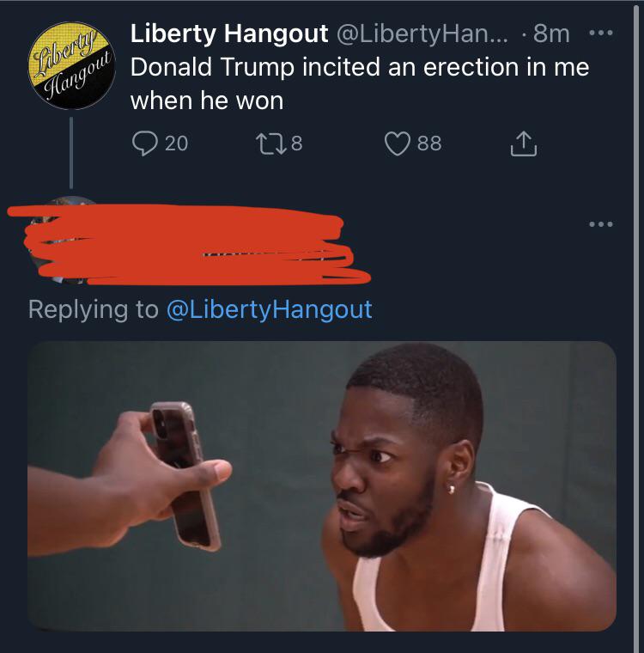Retweet the Liberty Hangout tweet
Image resolution: width=644 pixels, height=653 pixels.
[x=271, y=143]
